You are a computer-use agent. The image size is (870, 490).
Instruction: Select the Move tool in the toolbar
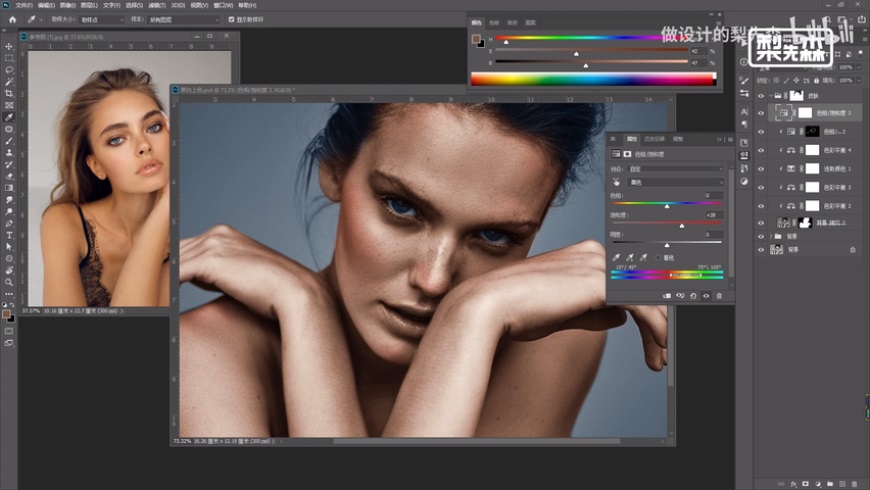[9, 46]
